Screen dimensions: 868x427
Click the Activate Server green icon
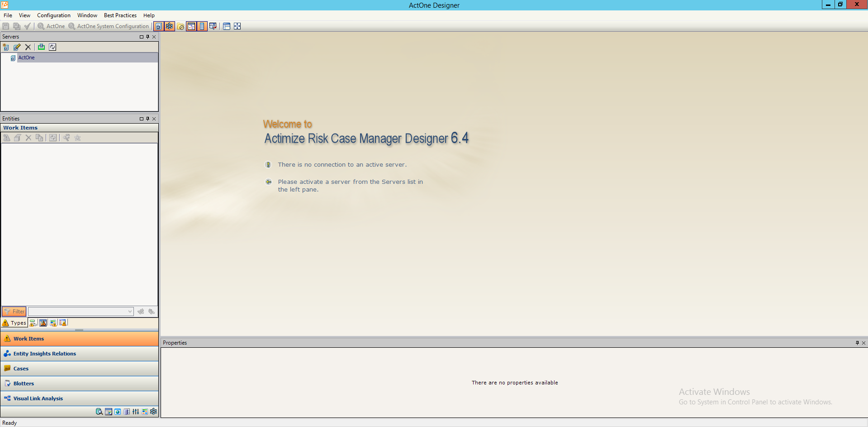click(41, 47)
